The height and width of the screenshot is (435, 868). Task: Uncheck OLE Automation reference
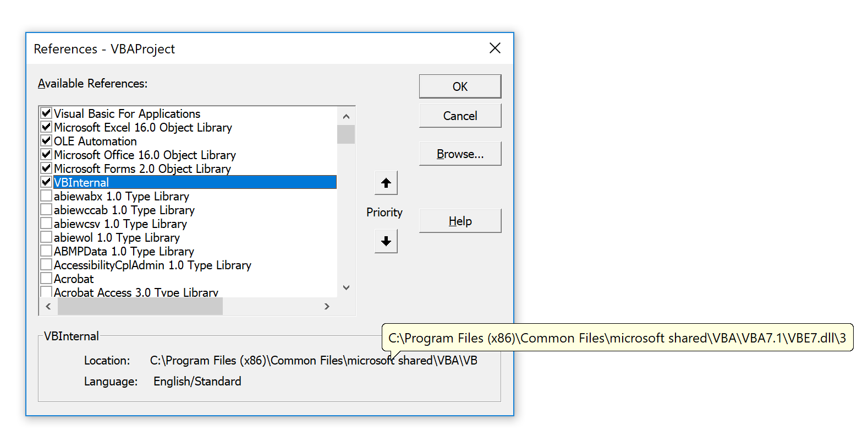pos(46,140)
